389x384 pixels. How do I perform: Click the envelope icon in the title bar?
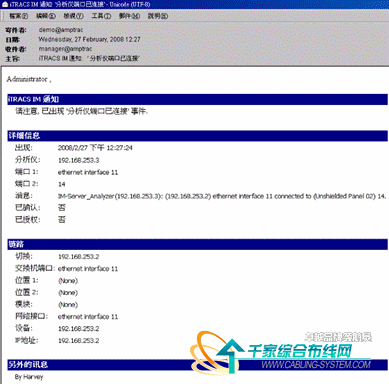point(5,4)
